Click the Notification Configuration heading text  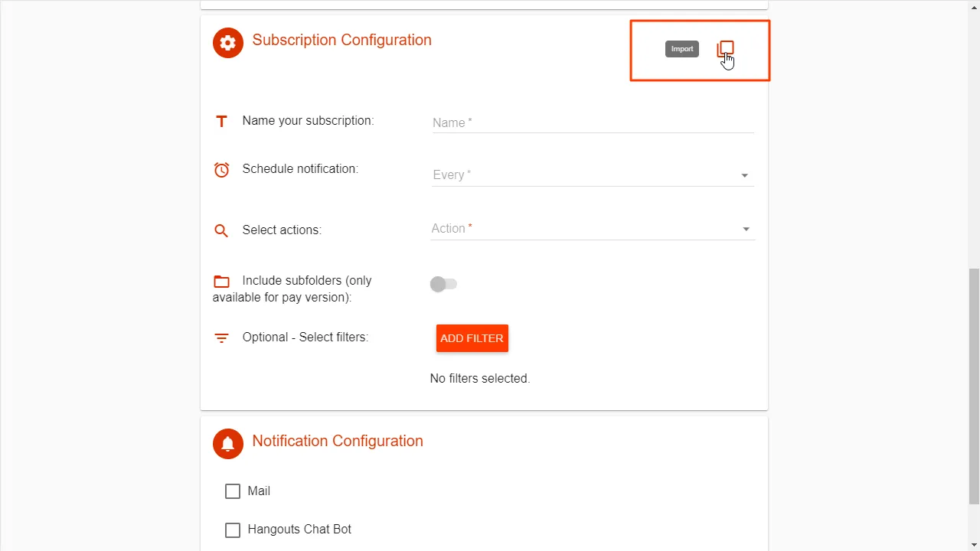tap(338, 441)
